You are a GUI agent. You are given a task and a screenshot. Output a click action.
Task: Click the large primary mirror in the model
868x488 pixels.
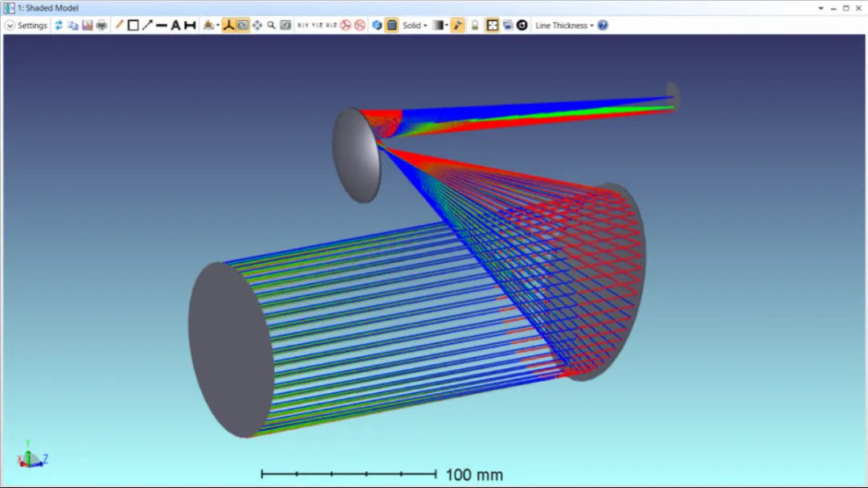click(x=607, y=281)
